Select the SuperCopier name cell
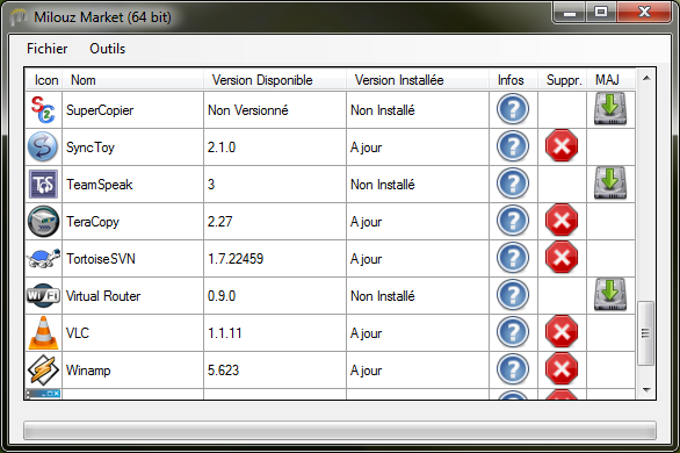The width and height of the screenshot is (680, 453). point(133,110)
